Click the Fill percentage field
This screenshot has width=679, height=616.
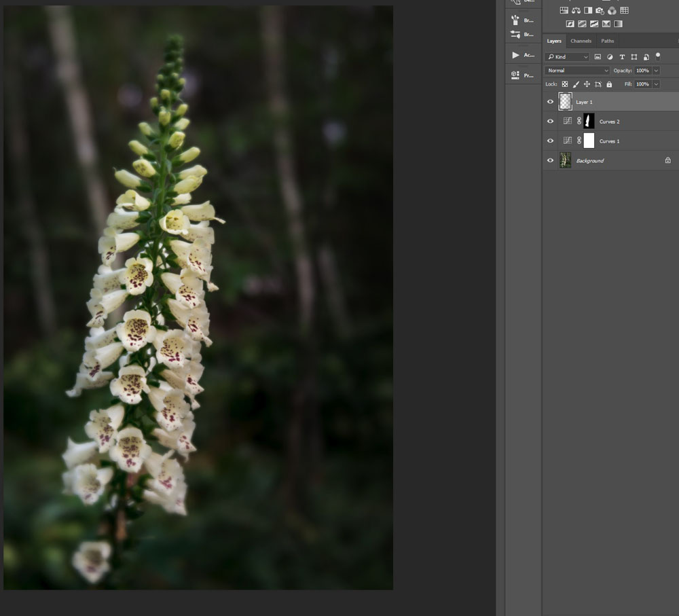[x=642, y=84]
